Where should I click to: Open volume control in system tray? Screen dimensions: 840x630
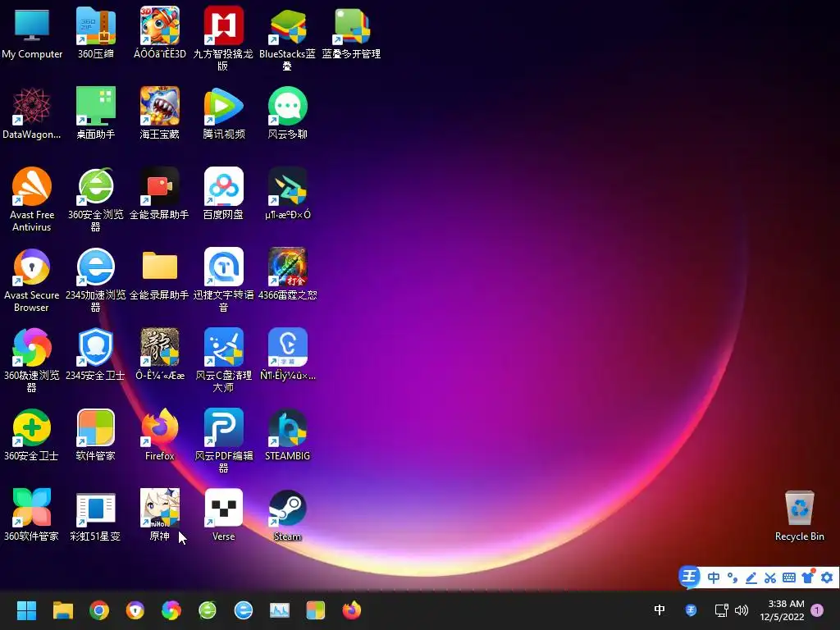coord(742,610)
